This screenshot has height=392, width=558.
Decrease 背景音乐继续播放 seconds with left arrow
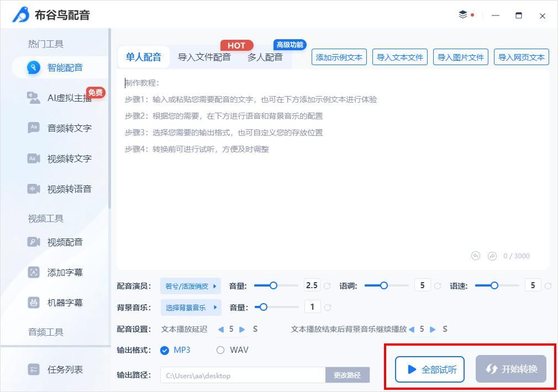click(412, 330)
